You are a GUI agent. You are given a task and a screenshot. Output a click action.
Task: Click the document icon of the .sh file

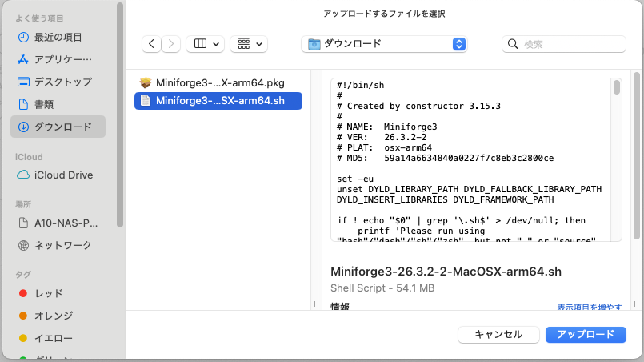tap(145, 100)
